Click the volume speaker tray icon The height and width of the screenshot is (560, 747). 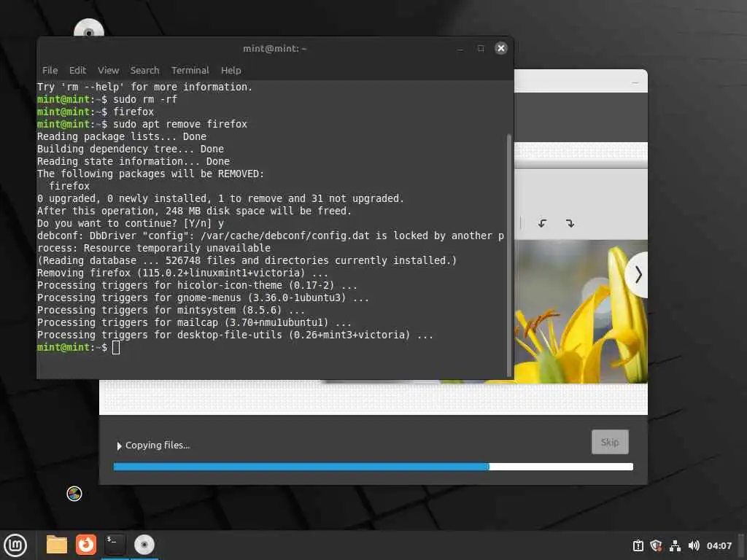(694, 545)
